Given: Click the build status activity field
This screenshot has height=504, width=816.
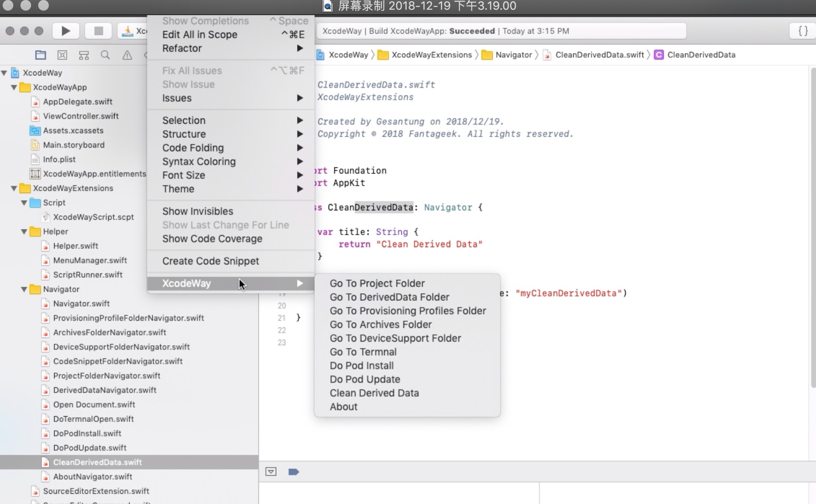Looking at the screenshot, I should click(x=501, y=31).
